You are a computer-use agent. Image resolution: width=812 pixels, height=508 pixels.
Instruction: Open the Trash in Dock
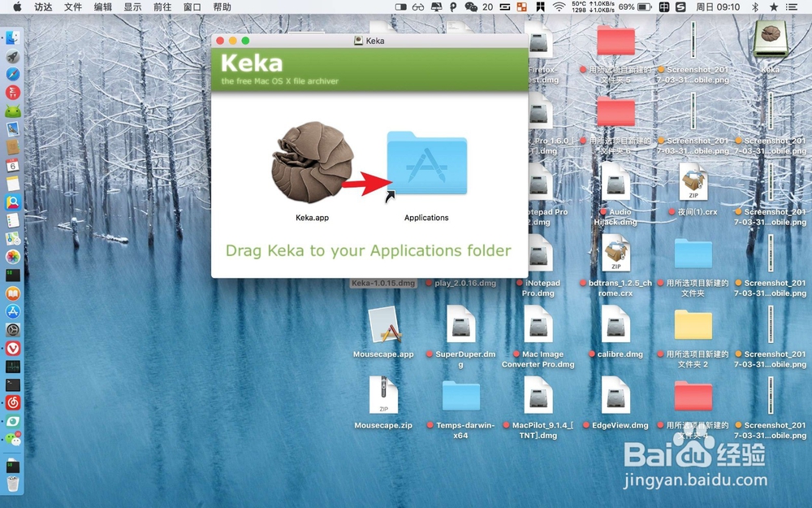tap(13, 484)
